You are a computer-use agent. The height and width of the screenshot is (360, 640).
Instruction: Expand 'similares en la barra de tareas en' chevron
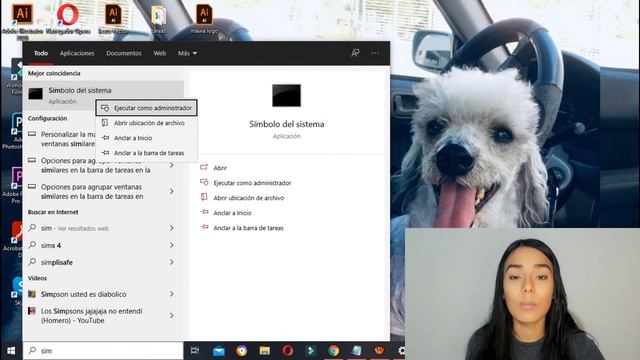click(x=172, y=191)
